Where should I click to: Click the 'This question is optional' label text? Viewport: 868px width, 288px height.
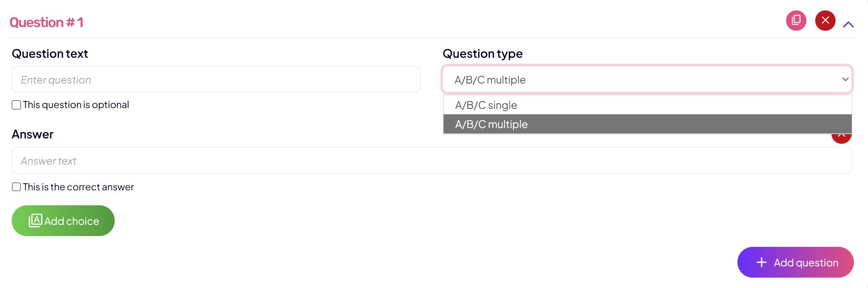76,105
